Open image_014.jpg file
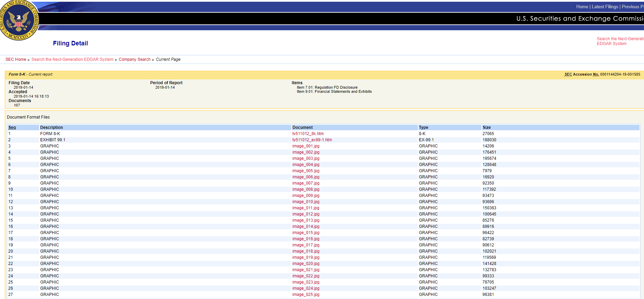The height and width of the screenshot is (299, 644). 306,226
